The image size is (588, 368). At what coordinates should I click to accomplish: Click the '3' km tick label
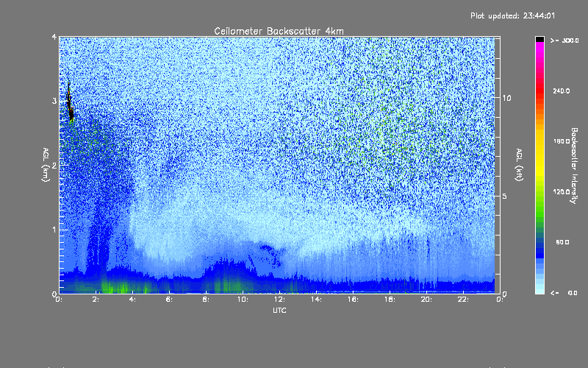[54, 101]
